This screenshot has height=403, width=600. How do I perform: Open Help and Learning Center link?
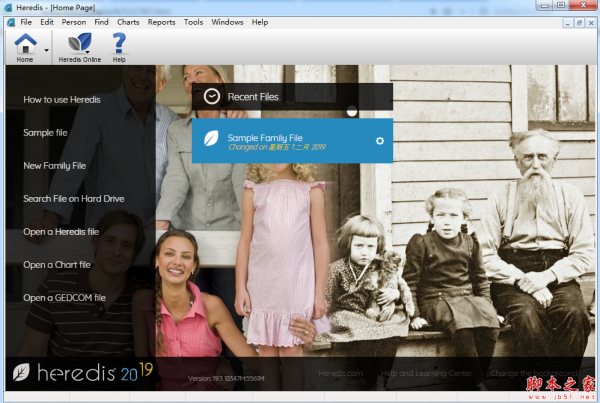426,373
